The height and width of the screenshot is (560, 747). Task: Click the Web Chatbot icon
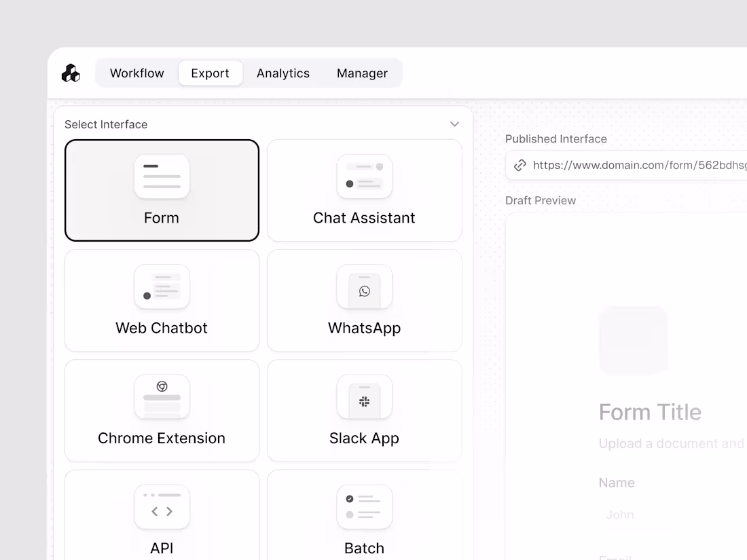coord(162,286)
